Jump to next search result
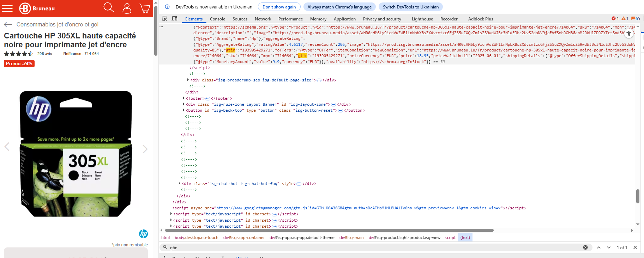The height and width of the screenshot is (258, 644). [609, 247]
